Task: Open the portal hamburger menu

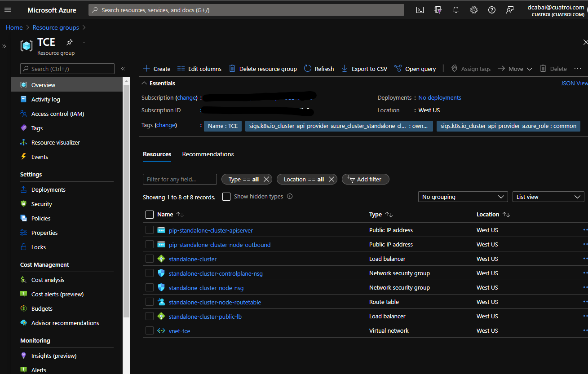Action: pyautogui.click(x=7, y=10)
